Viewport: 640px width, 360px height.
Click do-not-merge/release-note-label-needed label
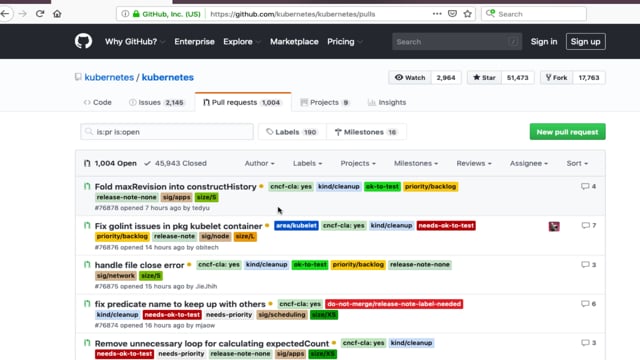[394, 304]
